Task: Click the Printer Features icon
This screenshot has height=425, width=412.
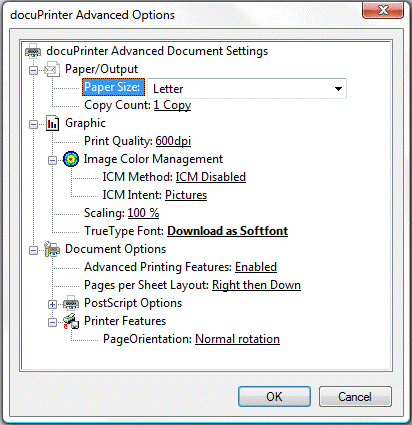Action: click(x=71, y=321)
